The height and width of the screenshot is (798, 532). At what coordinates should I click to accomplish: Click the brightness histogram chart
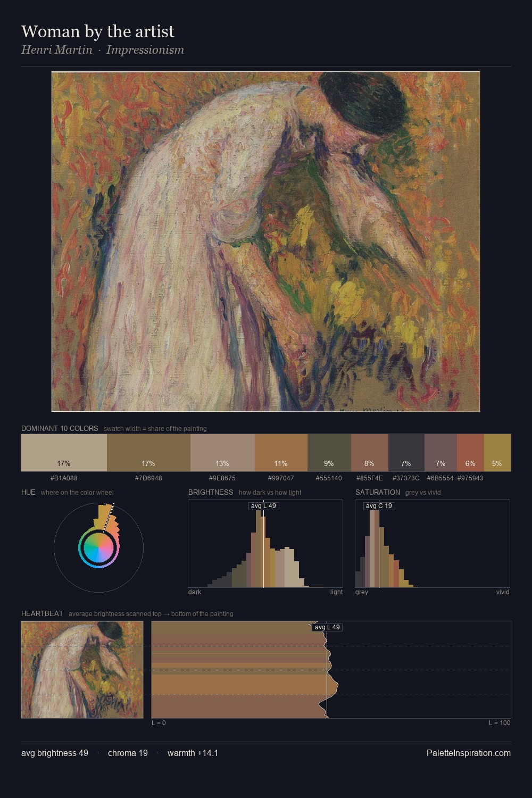[x=265, y=544]
